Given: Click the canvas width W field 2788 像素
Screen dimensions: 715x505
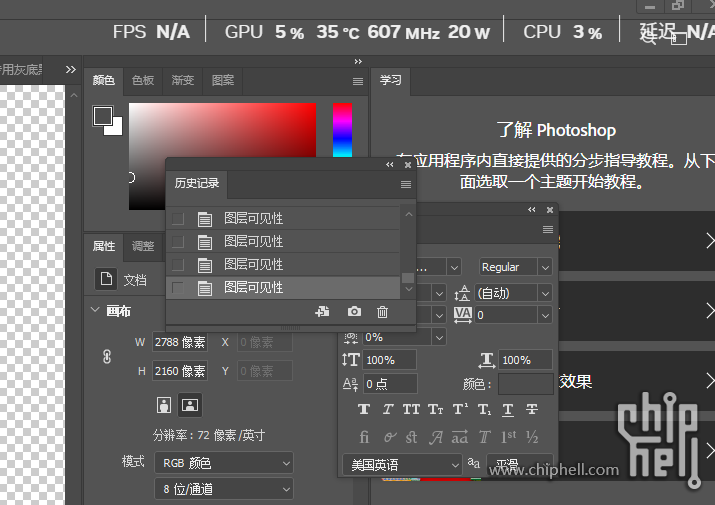Looking at the screenshot, I should 180,342.
